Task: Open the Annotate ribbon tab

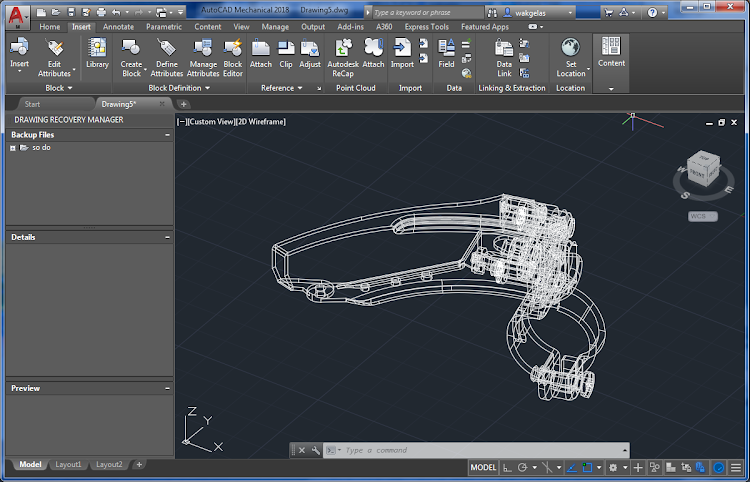Action: tap(118, 27)
